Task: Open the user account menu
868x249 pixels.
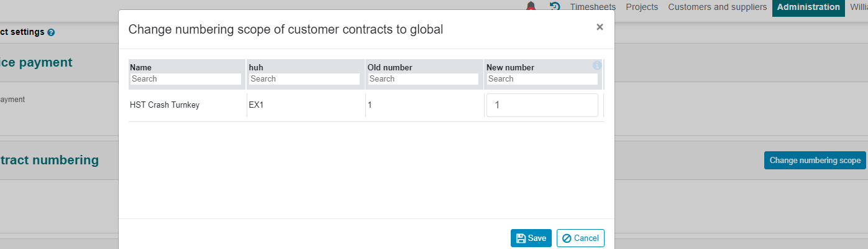Action: click(x=859, y=7)
